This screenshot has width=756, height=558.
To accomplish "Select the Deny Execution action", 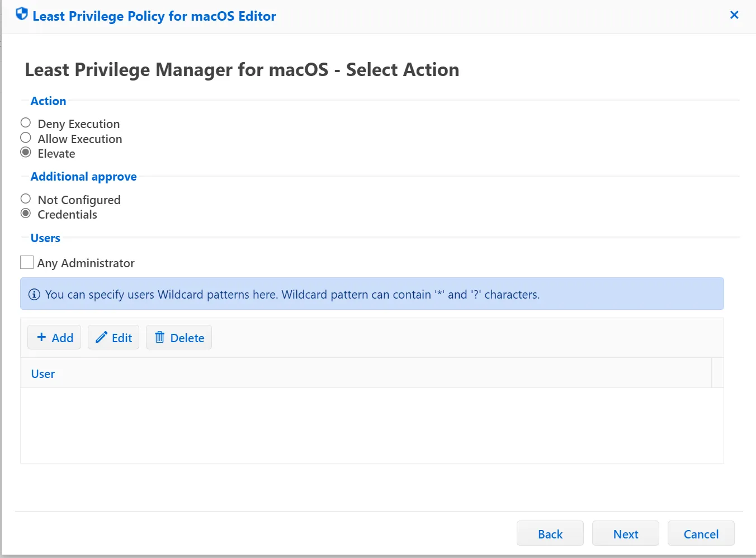I will (25, 122).
